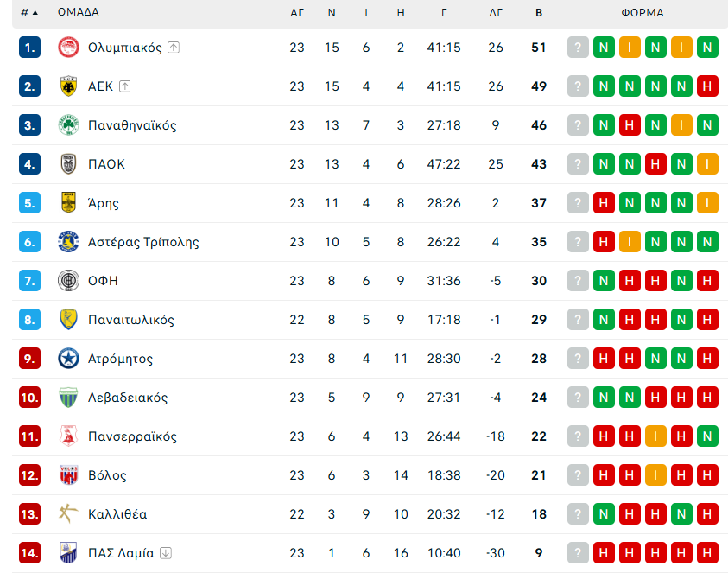Click the Ολυμπιακός club crest icon
Image resolution: width=728 pixels, height=573 pixels.
click(68, 48)
